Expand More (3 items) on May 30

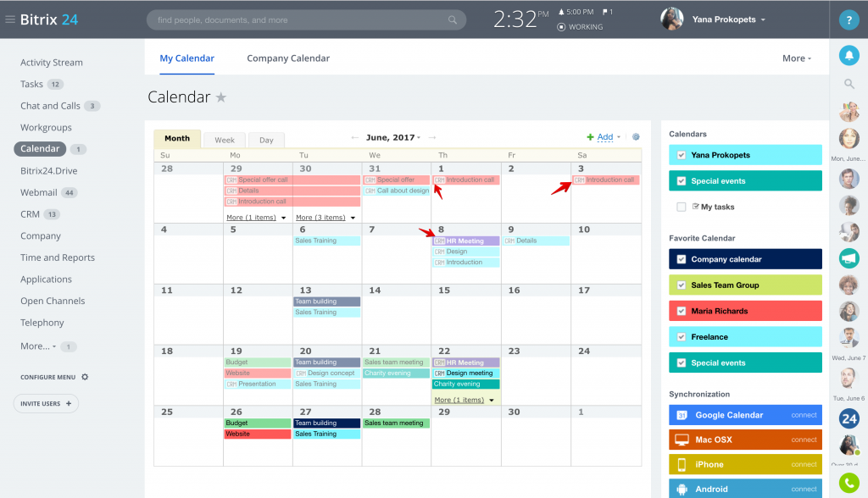(x=325, y=218)
